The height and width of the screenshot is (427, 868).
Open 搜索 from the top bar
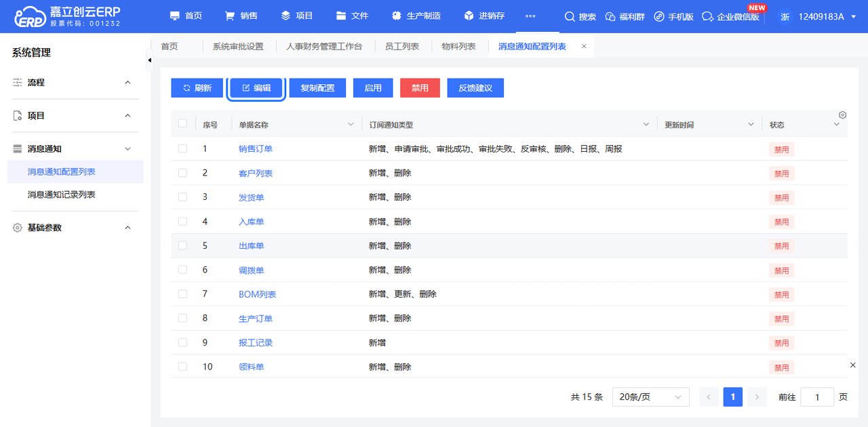(580, 16)
